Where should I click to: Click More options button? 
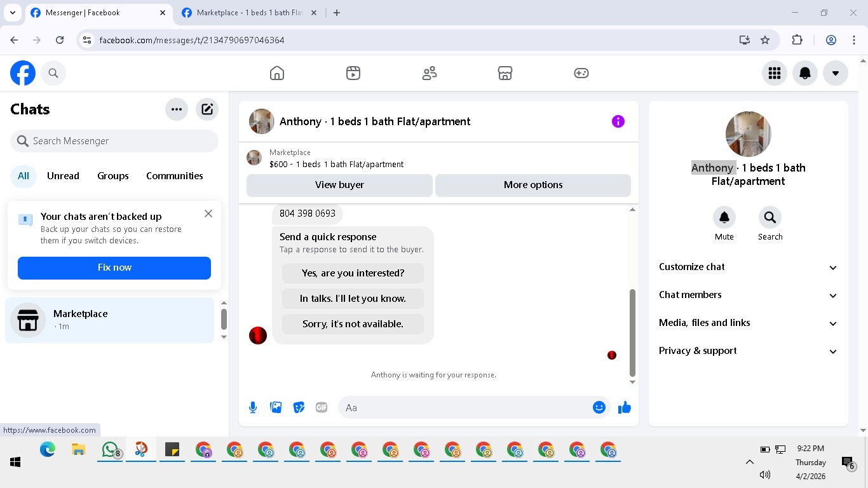tap(533, 185)
